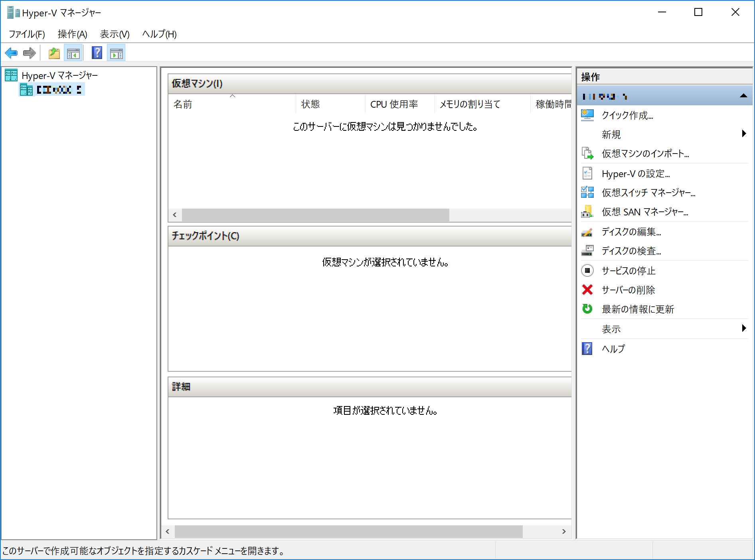
Task: Click the blue Help question mark toolbar icon
Action: 97,53
